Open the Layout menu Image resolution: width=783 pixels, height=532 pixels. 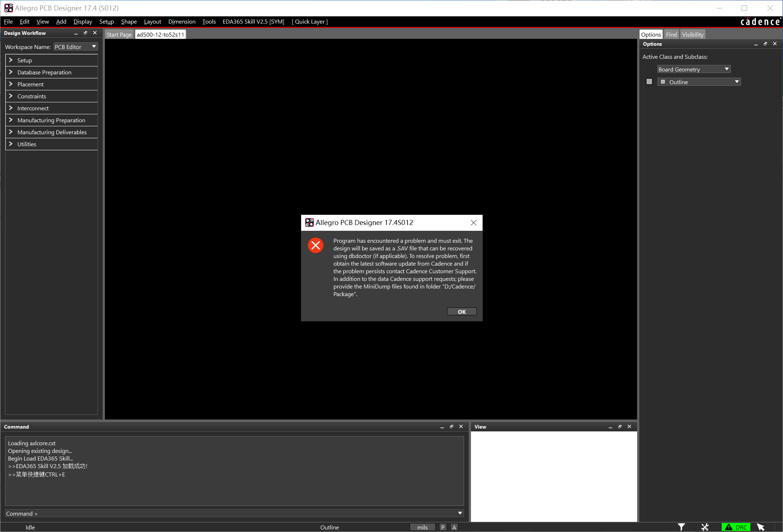pyautogui.click(x=152, y=22)
